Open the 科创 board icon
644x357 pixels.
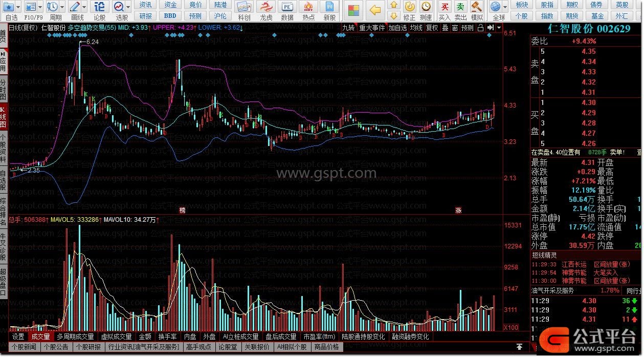[x=245, y=7]
